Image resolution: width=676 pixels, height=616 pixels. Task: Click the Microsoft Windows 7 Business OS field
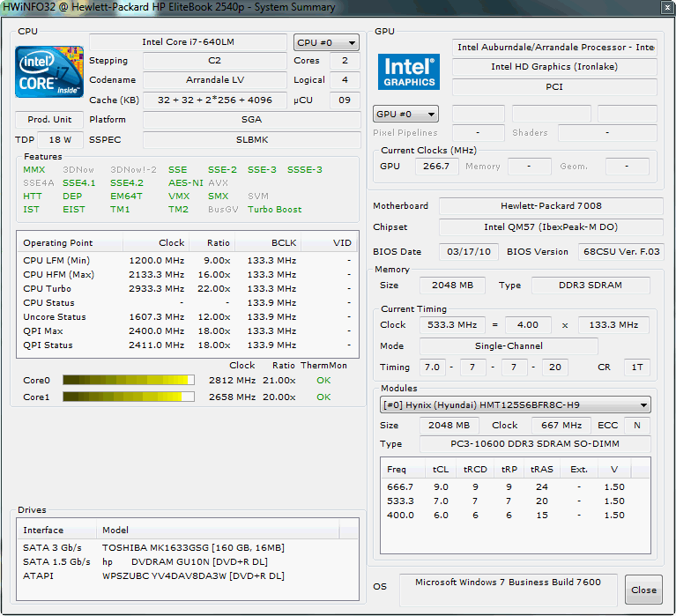[508, 590]
